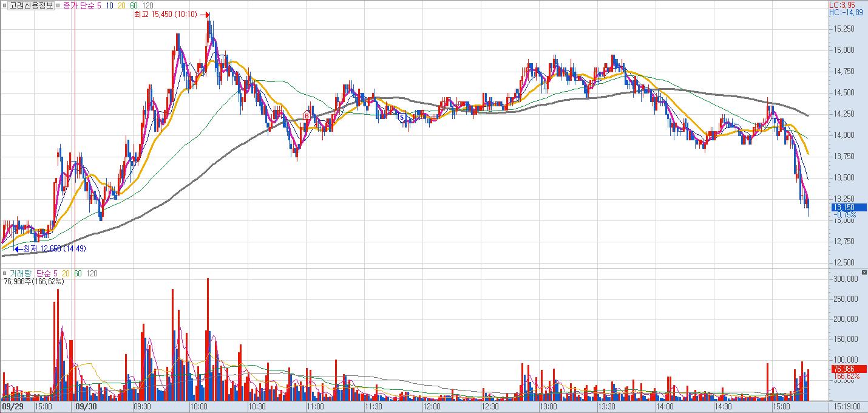Click the price MA period 10 label
The width and height of the screenshot is (868, 413).
coord(109,5)
